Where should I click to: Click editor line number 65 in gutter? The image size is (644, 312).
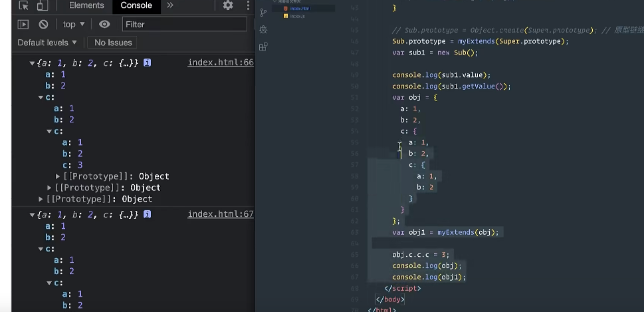(x=355, y=254)
